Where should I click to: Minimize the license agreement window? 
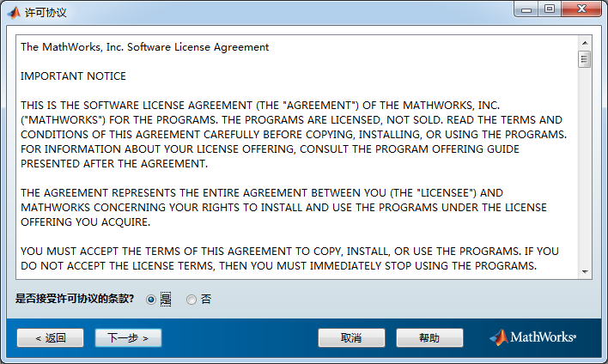point(526,10)
